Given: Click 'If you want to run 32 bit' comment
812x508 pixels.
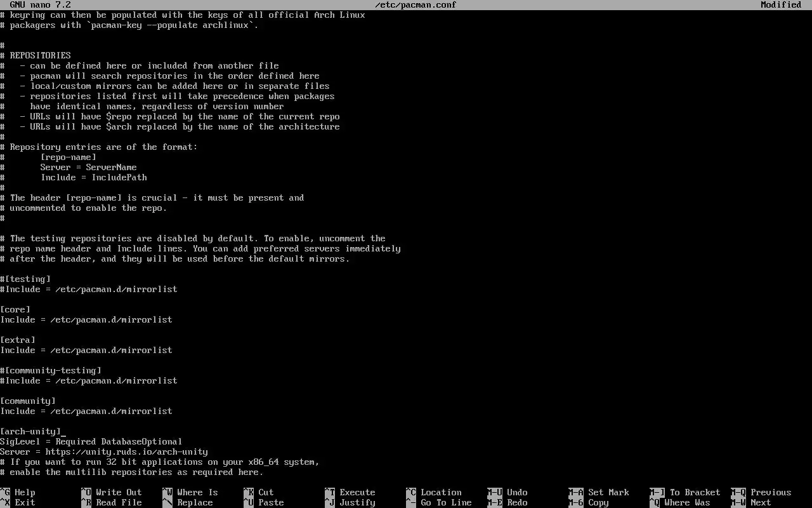Looking at the screenshot, I should coord(160,462).
